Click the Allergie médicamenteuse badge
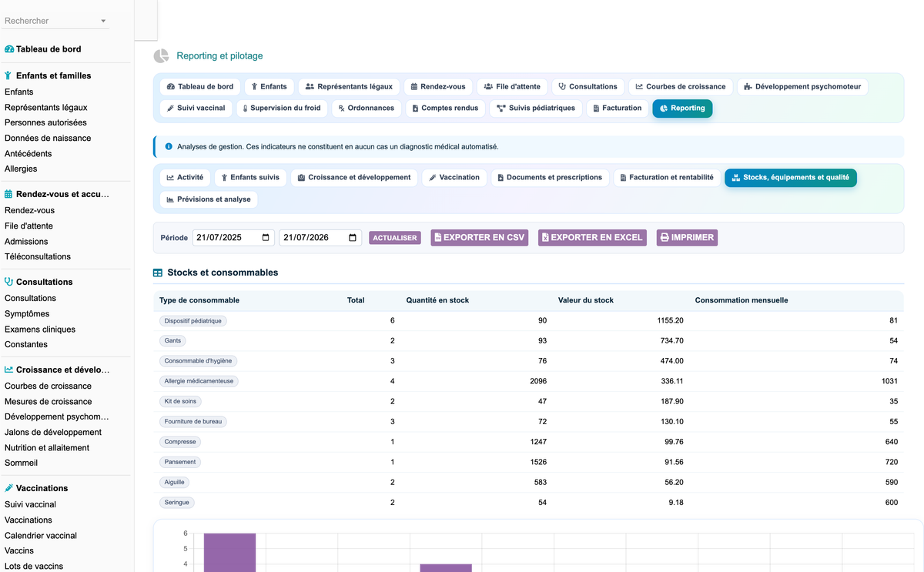The height and width of the screenshot is (572, 924). point(199,381)
